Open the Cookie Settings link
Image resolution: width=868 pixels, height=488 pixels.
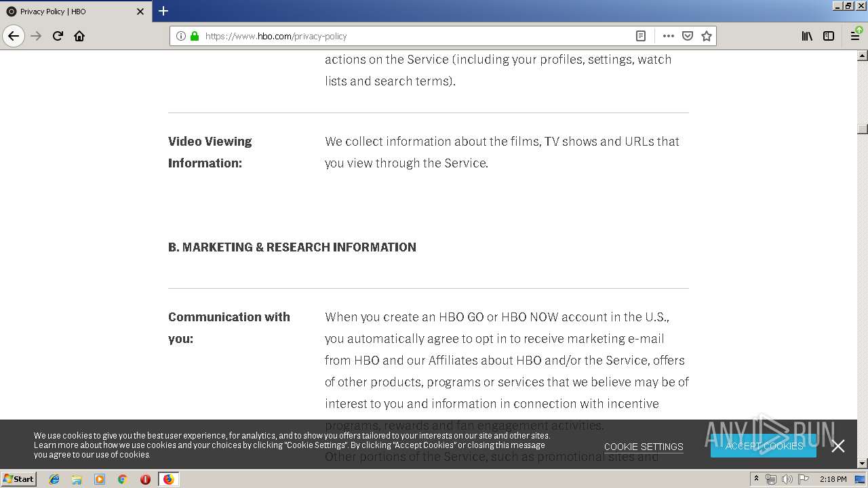point(644,447)
